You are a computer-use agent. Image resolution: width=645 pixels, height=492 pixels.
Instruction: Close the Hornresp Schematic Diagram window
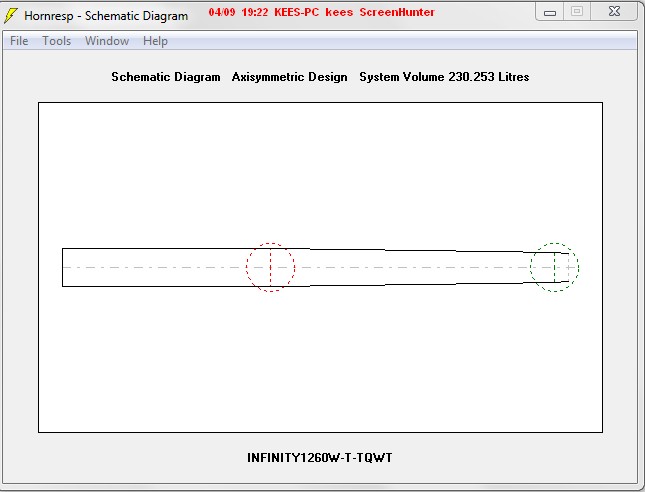(x=614, y=12)
